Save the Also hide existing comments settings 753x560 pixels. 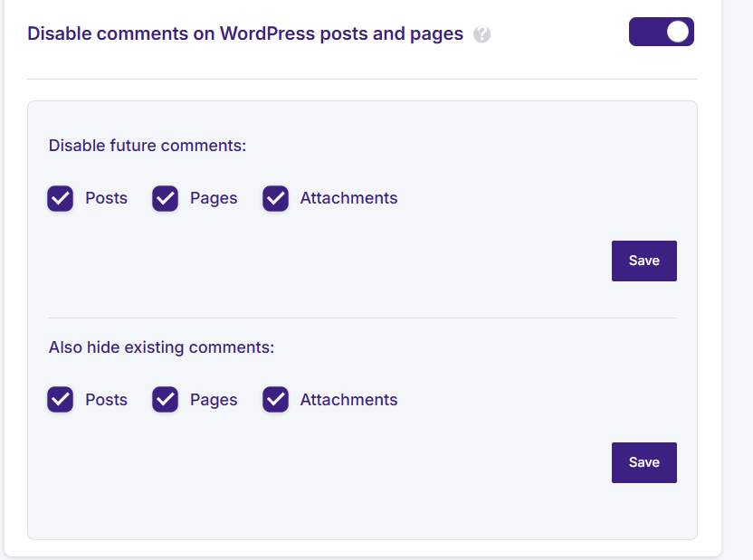tap(644, 462)
